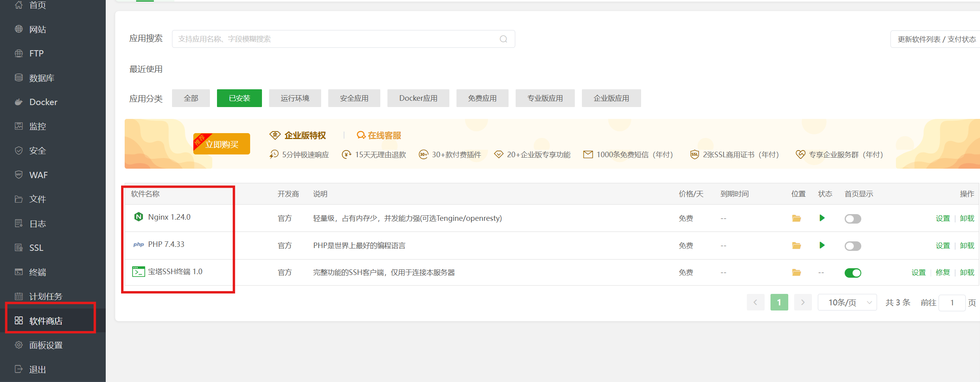The height and width of the screenshot is (382, 980).
Task: Click the Nginx 1.24.0 software name
Action: pyautogui.click(x=169, y=217)
